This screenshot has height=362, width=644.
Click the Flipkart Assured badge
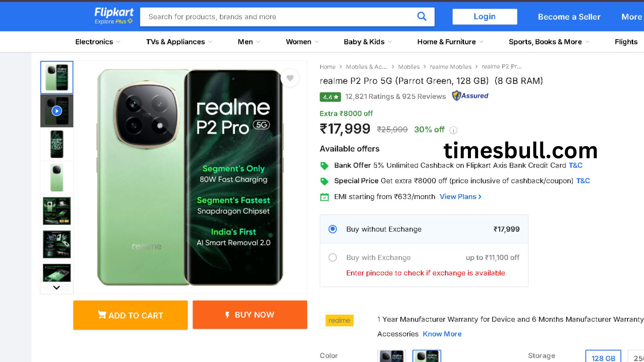(x=470, y=96)
